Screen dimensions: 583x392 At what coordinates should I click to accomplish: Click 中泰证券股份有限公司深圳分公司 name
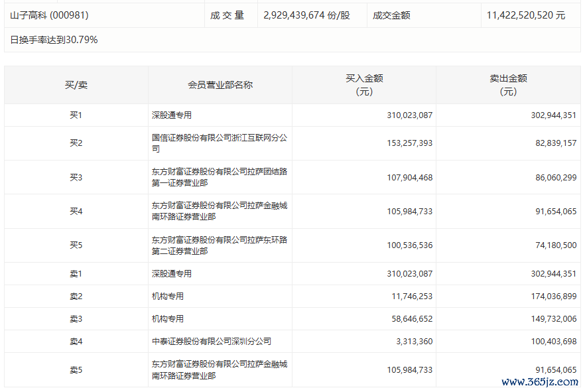[211, 342]
